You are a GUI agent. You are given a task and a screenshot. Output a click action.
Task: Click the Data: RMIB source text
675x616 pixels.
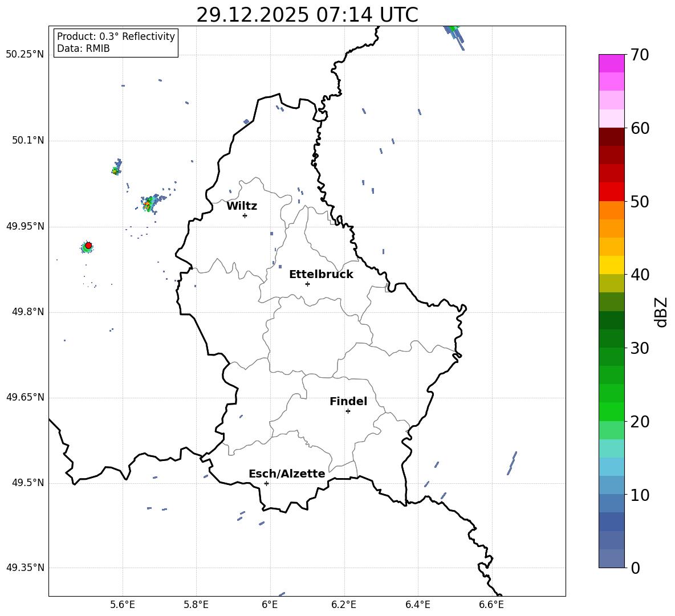coord(83,48)
